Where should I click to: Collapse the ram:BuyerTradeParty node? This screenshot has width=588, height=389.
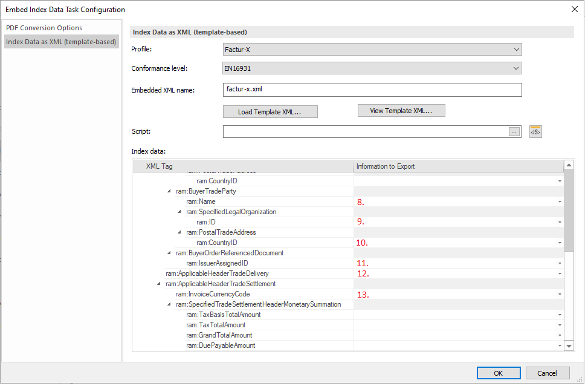click(169, 191)
